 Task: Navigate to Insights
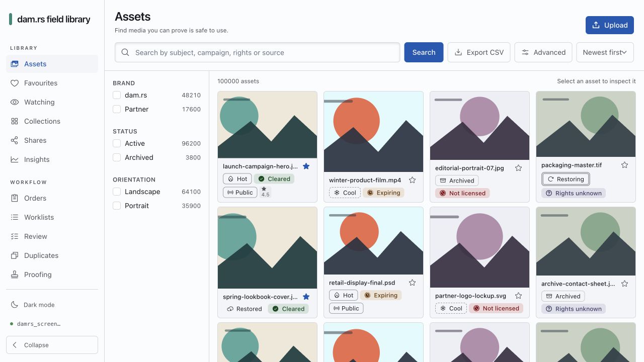click(52, 159)
